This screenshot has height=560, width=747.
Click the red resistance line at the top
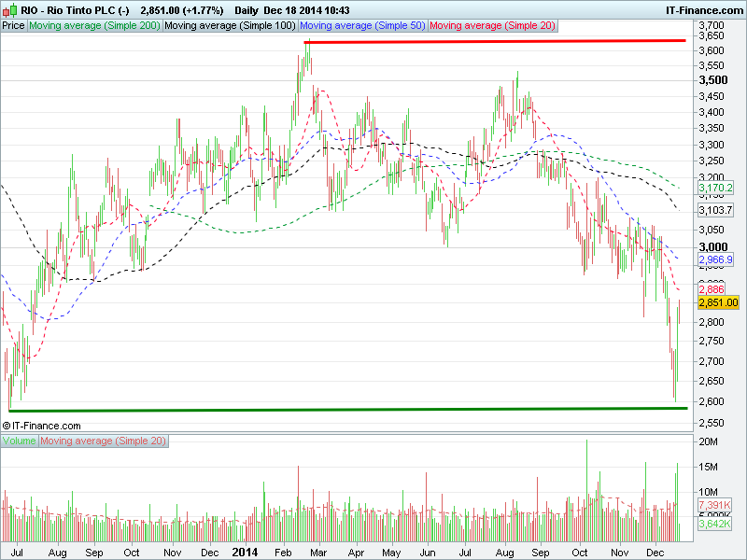[495, 41]
